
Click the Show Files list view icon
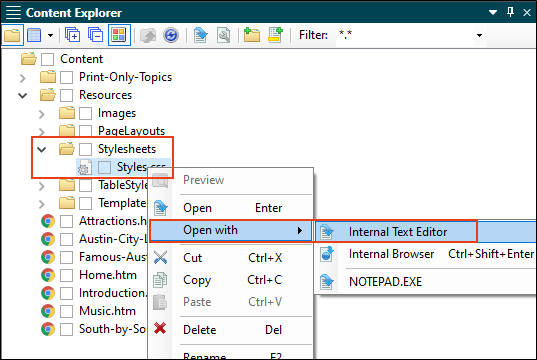[x=34, y=35]
